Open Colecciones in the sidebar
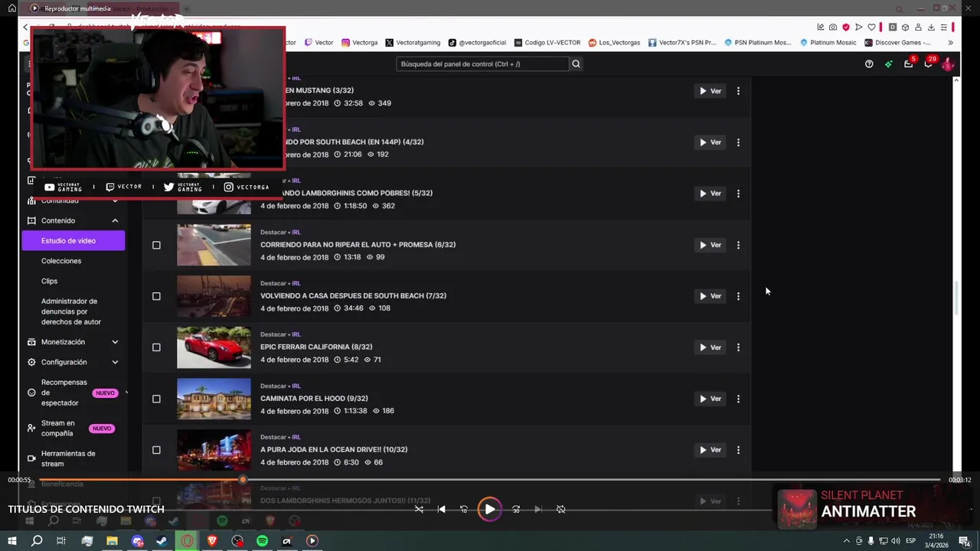The image size is (980, 551). pos(61,261)
